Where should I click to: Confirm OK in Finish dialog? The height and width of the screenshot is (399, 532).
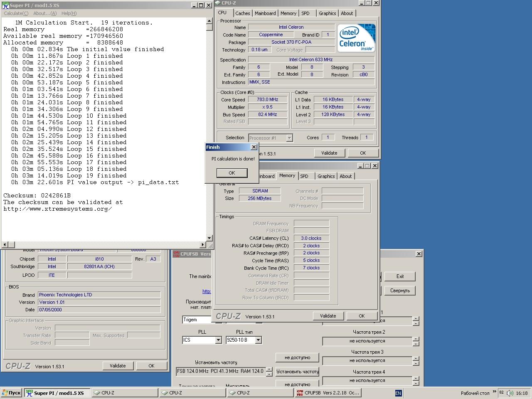pyautogui.click(x=232, y=173)
